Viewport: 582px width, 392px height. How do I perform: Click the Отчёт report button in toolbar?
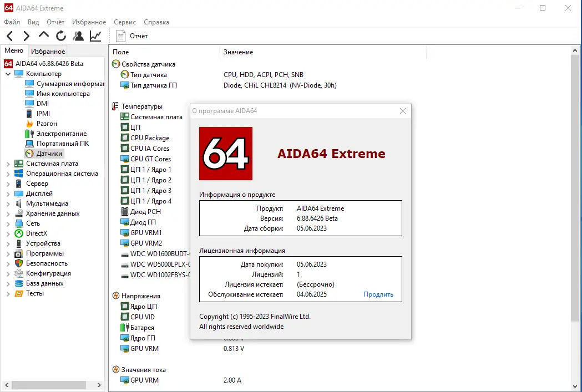(x=132, y=36)
